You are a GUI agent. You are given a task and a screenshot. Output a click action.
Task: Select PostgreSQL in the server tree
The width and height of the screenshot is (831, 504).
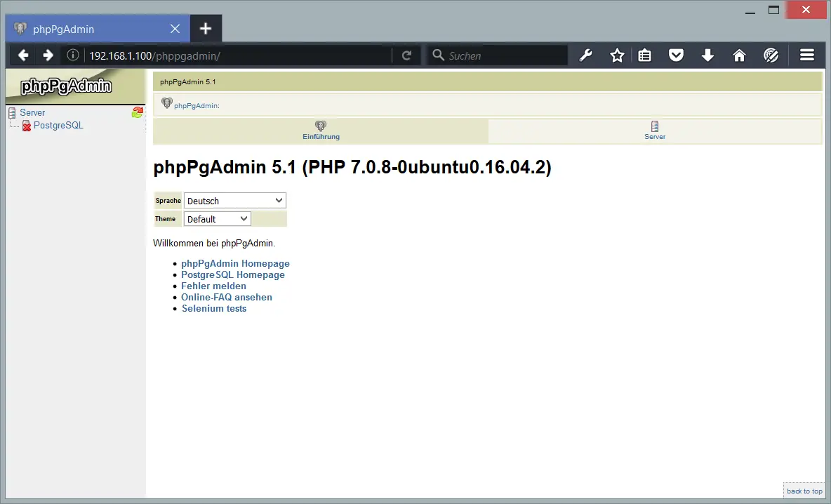[58, 126]
